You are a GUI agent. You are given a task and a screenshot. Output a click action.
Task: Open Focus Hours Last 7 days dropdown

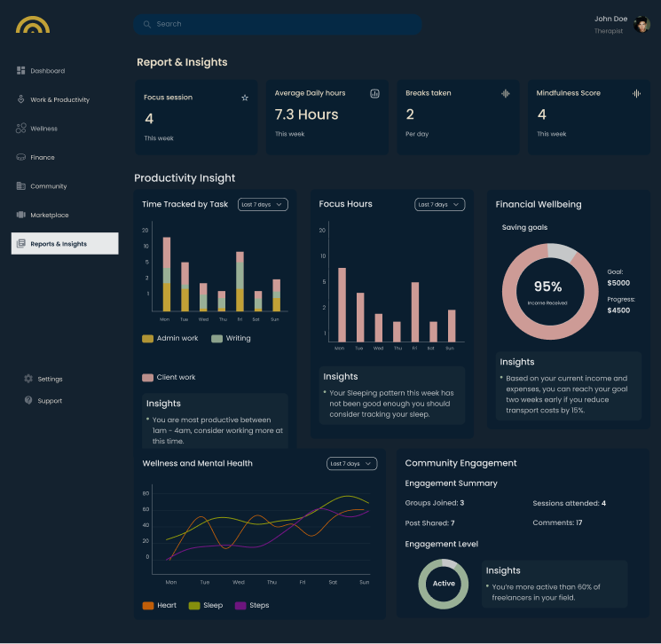coord(439,204)
